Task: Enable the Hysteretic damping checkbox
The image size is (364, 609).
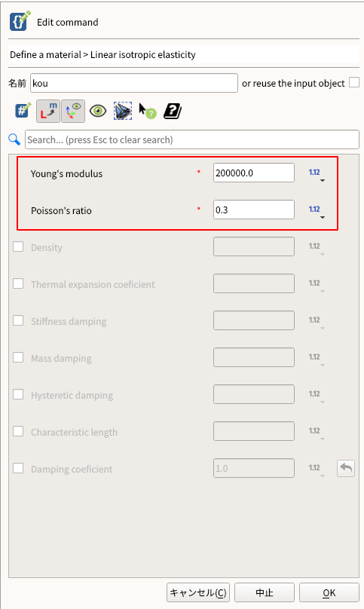Action: pyautogui.click(x=18, y=394)
